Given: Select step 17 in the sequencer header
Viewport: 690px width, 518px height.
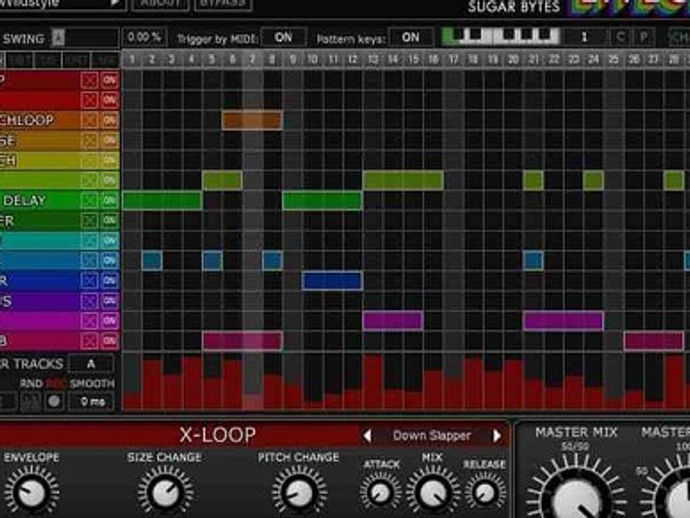Looking at the screenshot, I should pos(453,59).
